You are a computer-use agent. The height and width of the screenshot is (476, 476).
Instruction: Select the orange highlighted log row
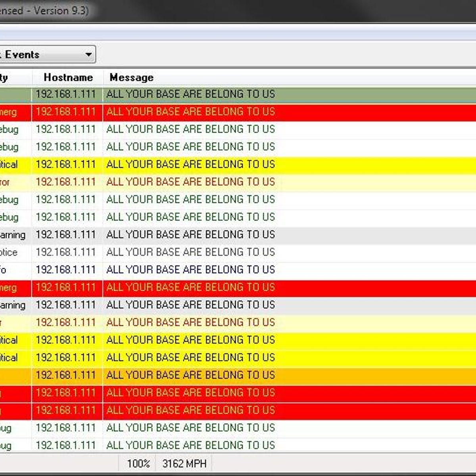coord(190,375)
